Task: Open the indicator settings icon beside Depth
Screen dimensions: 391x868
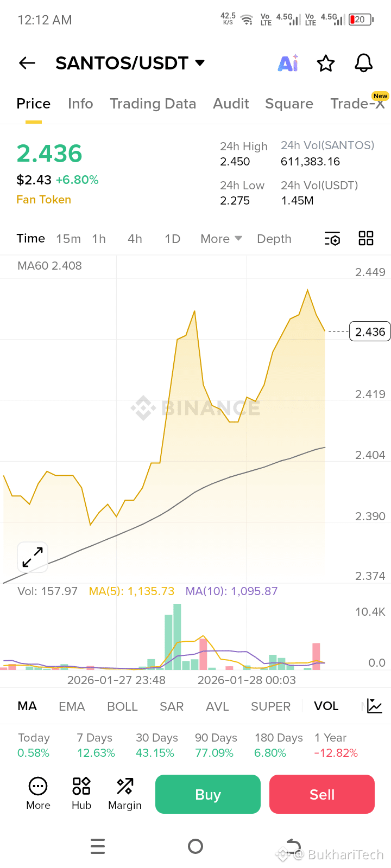Action: tap(332, 238)
